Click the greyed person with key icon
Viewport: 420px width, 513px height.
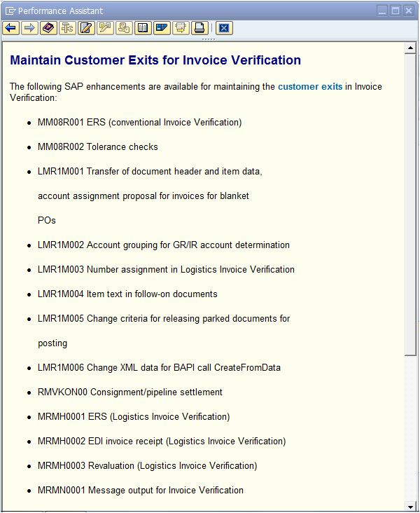(x=124, y=28)
